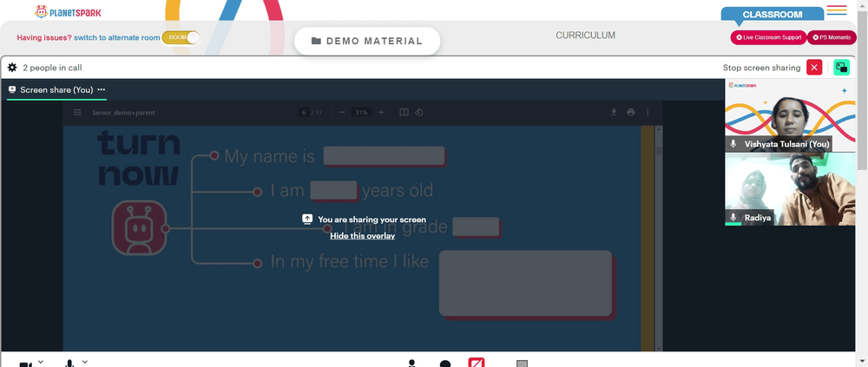Click the PDF rotate icon
868x367 pixels.
(x=419, y=113)
